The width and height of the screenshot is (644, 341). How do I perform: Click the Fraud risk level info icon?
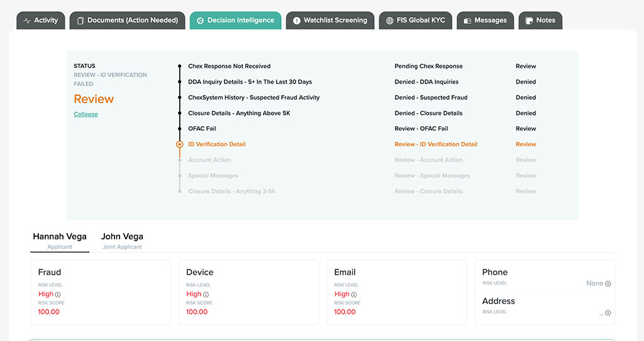(x=58, y=295)
